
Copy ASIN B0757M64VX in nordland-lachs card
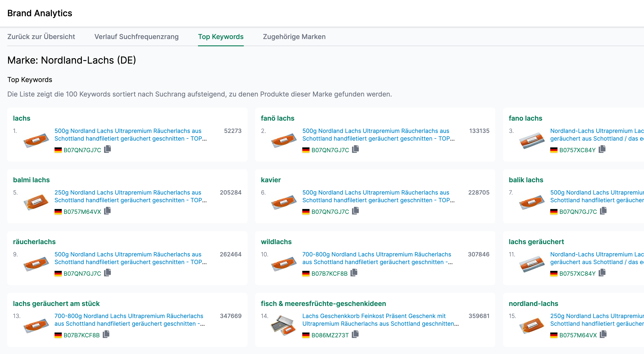click(x=603, y=334)
